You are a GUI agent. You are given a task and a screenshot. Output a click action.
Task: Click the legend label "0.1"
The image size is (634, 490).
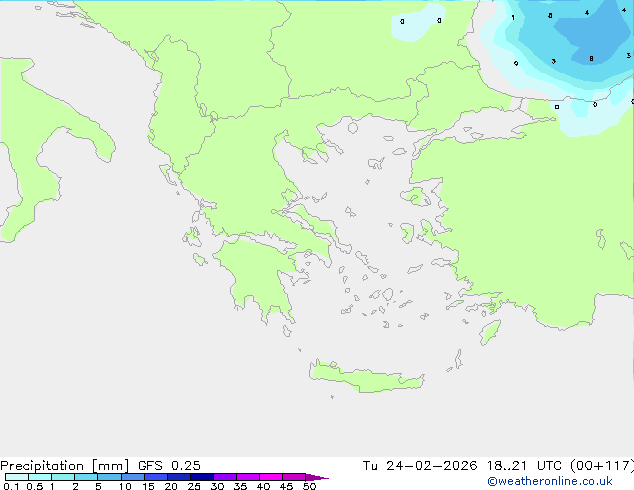(11, 486)
